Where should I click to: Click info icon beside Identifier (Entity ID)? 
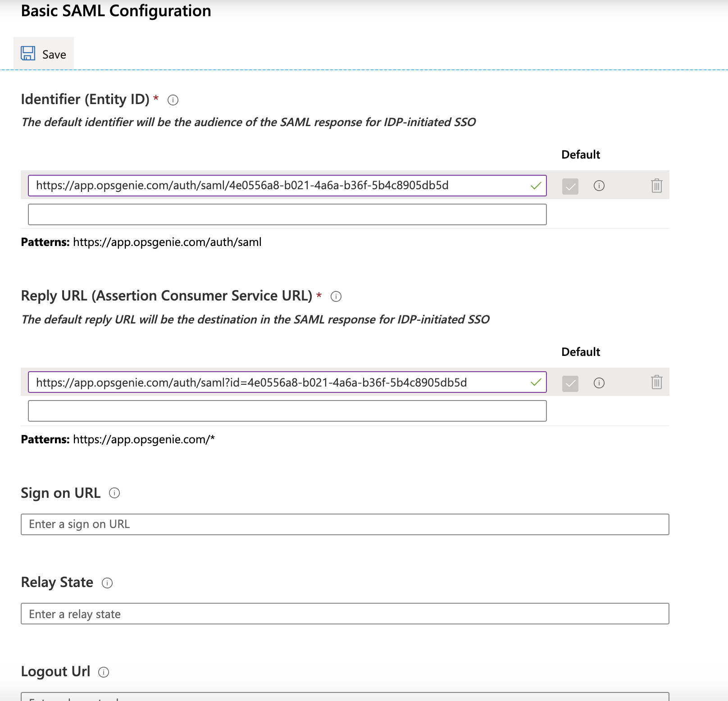click(173, 100)
